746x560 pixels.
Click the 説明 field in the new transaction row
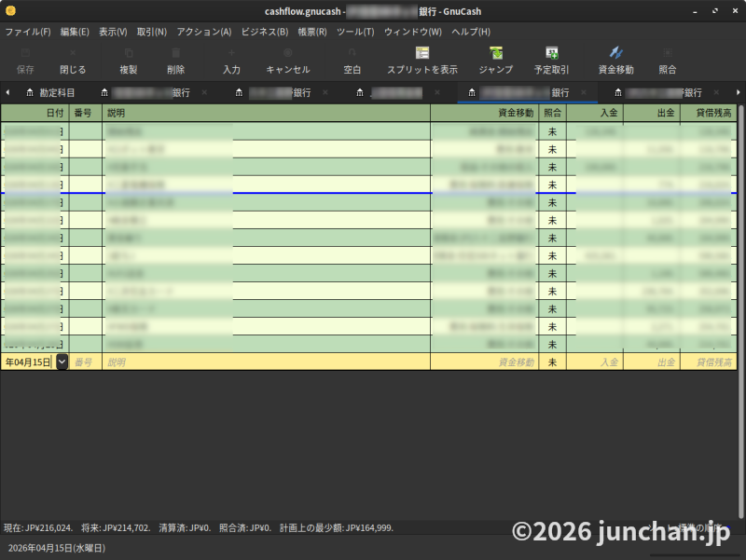(266, 362)
